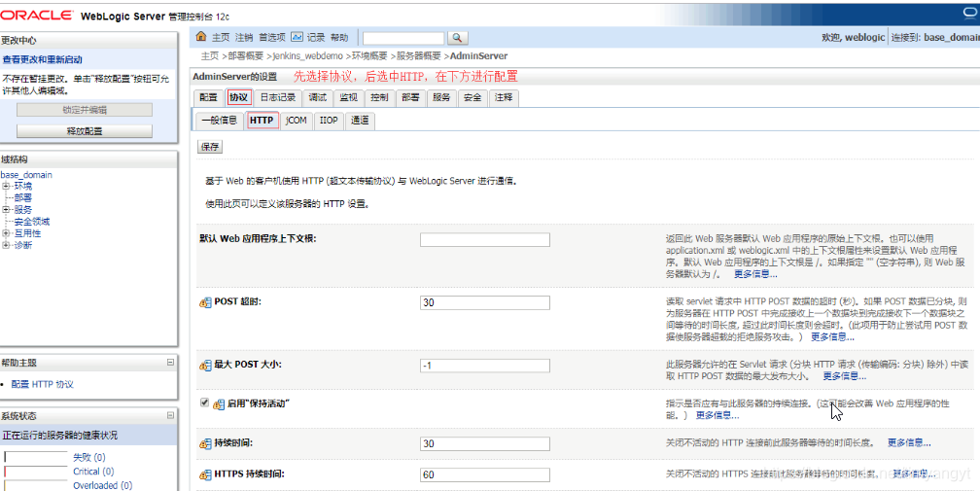The width and height of the screenshot is (980, 491).
Task: Click the Overloaded (0) health link
Action: [x=102, y=485]
